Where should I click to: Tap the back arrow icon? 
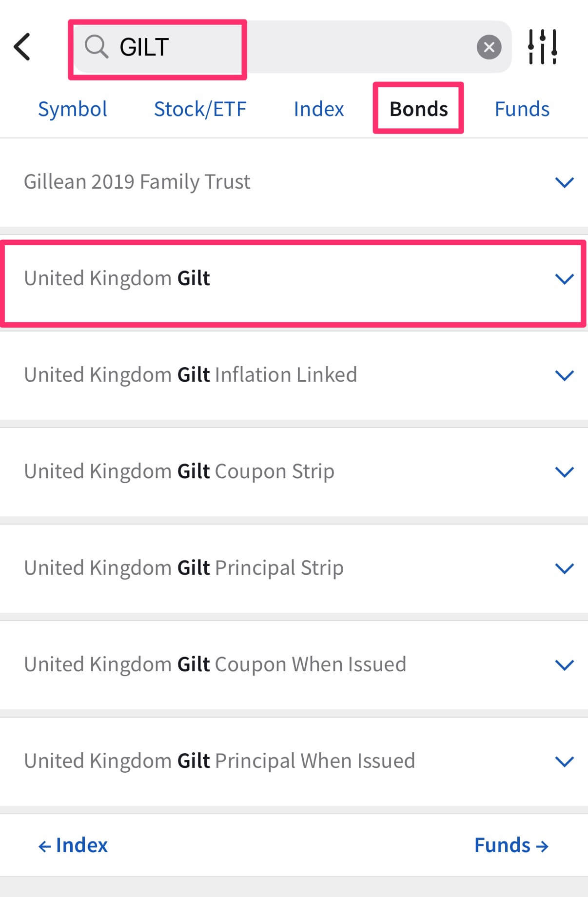point(22,47)
